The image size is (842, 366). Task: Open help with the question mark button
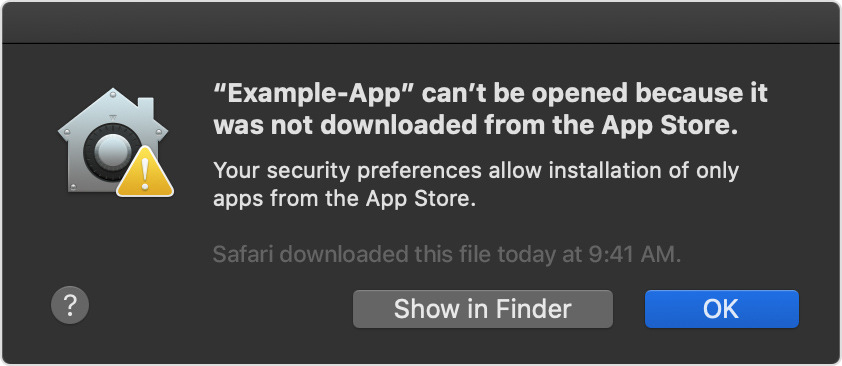pyautogui.click(x=70, y=305)
